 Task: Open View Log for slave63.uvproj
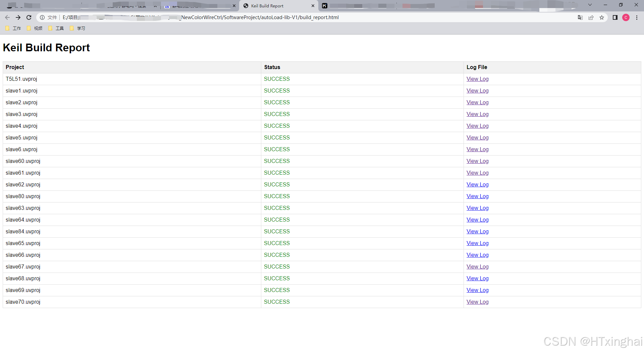[x=477, y=208]
